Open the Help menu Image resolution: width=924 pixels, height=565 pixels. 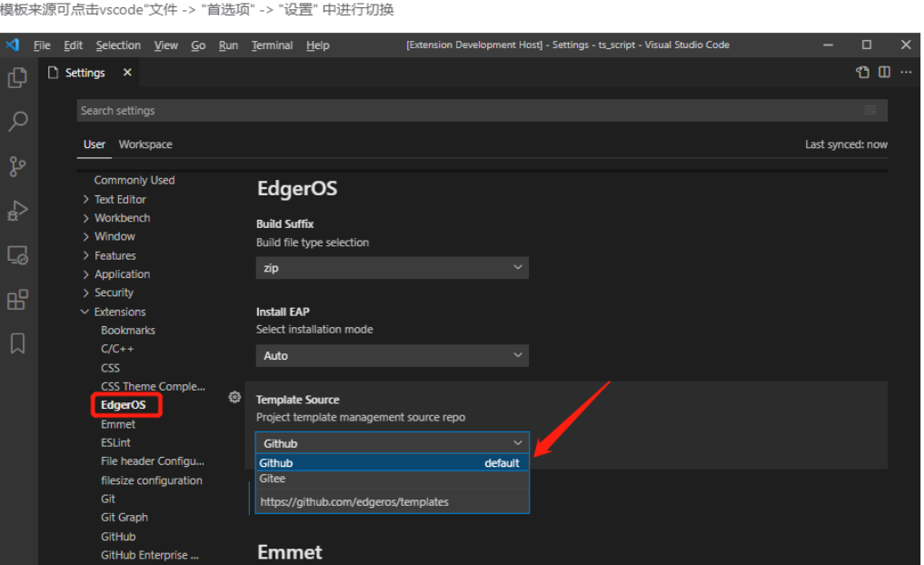pyautogui.click(x=318, y=45)
